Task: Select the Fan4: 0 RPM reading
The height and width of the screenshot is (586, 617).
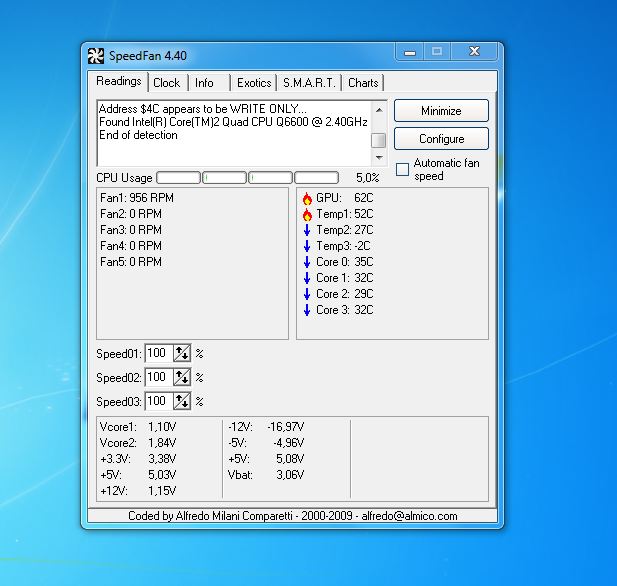Action: pyautogui.click(x=131, y=246)
